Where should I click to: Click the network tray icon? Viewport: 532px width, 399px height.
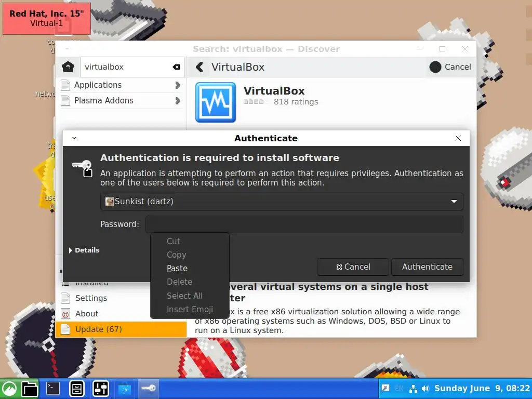(413, 389)
